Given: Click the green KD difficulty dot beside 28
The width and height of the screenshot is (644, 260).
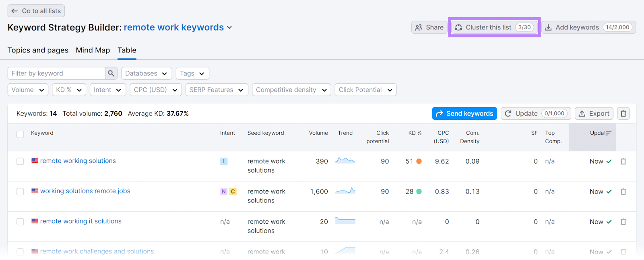Looking at the screenshot, I should 419,191.
